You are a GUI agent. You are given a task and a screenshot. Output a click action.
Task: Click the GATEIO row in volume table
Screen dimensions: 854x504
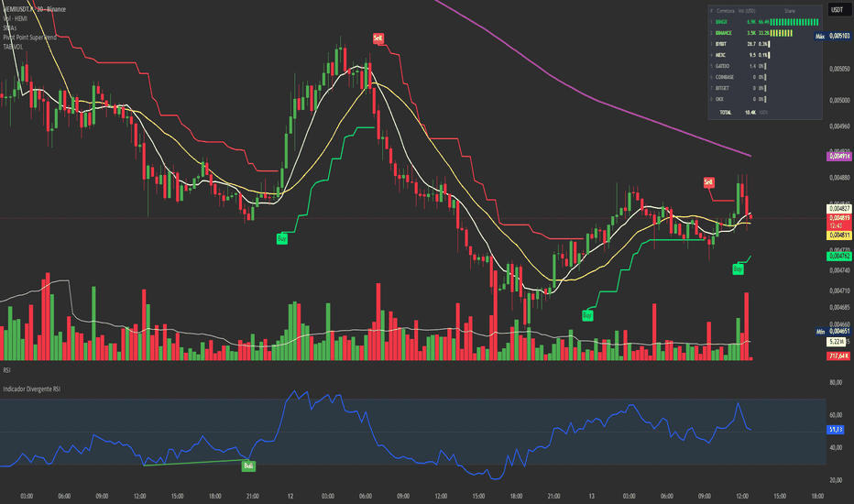pos(765,66)
